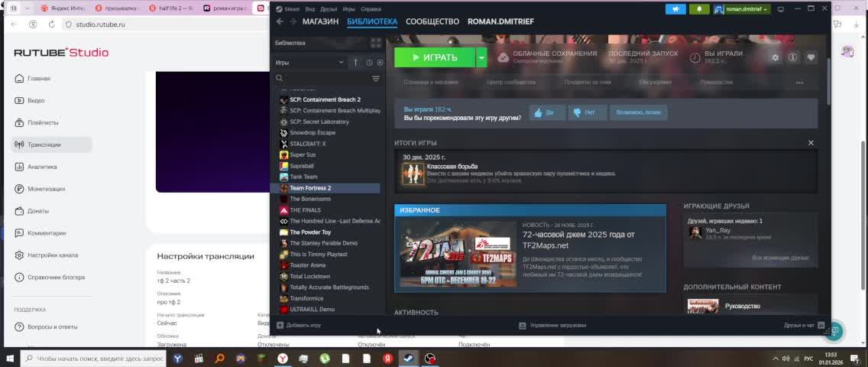This screenshot has width=868, height=367.
Task: Open 72-hour jam news thumbnail
Action: pyautogui.click(x=458, y=254)
